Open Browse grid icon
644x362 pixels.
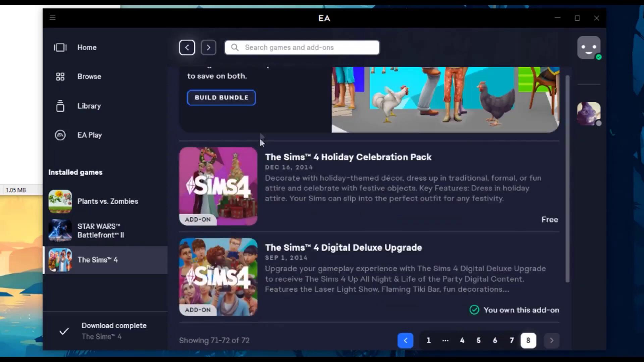click(x=60, y=77)
